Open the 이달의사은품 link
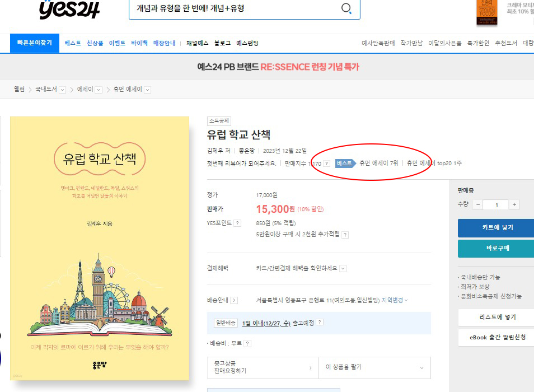Image resolution: width=534 pixels, height=392 pixels. click(445, 43)
